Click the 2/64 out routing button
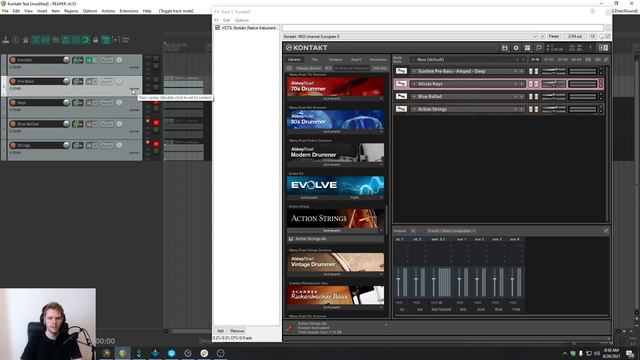 pyautogui.click(x=575, y=36)
